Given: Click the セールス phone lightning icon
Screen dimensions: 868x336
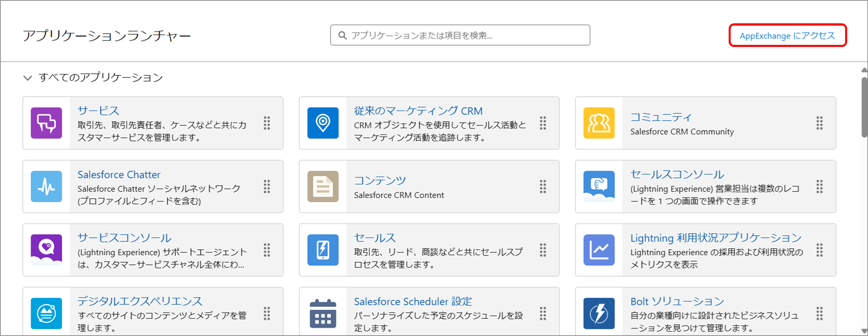Looking at the screenshot, I should click(x=323, y=250).
